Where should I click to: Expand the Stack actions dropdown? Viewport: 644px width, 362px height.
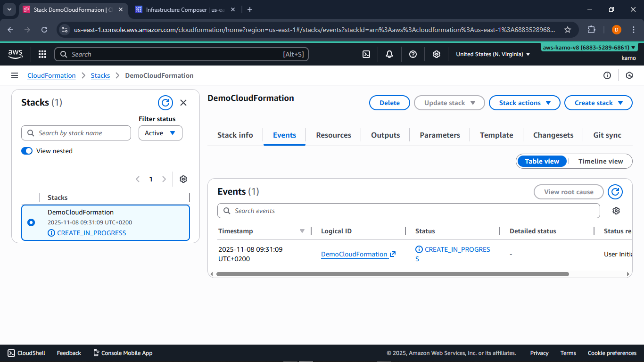point(524,102)
